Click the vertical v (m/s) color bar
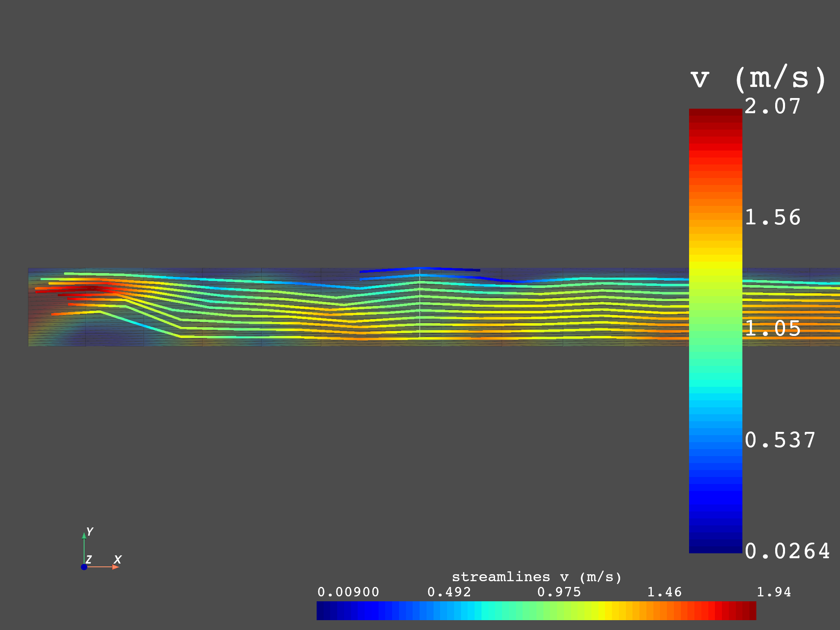 click(x=715, y=331)
